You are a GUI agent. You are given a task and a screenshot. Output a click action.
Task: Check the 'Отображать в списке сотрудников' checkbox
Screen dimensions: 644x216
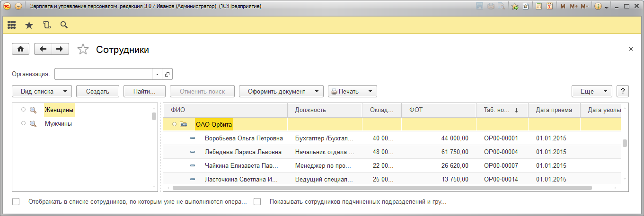(x=16, y=202)
